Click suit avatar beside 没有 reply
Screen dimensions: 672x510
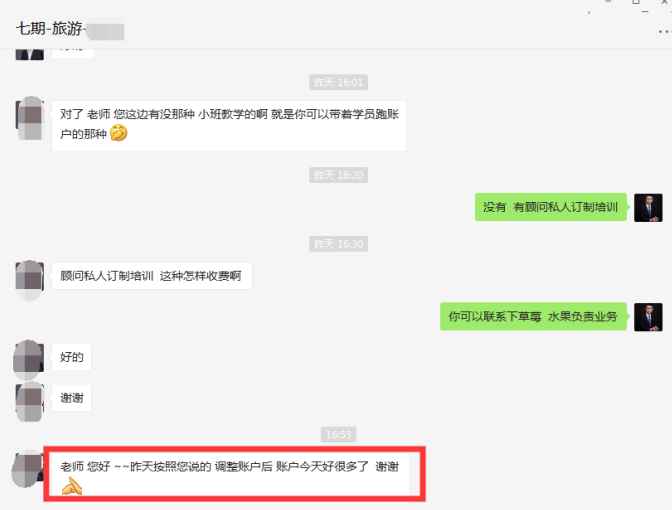click(648, 208)
